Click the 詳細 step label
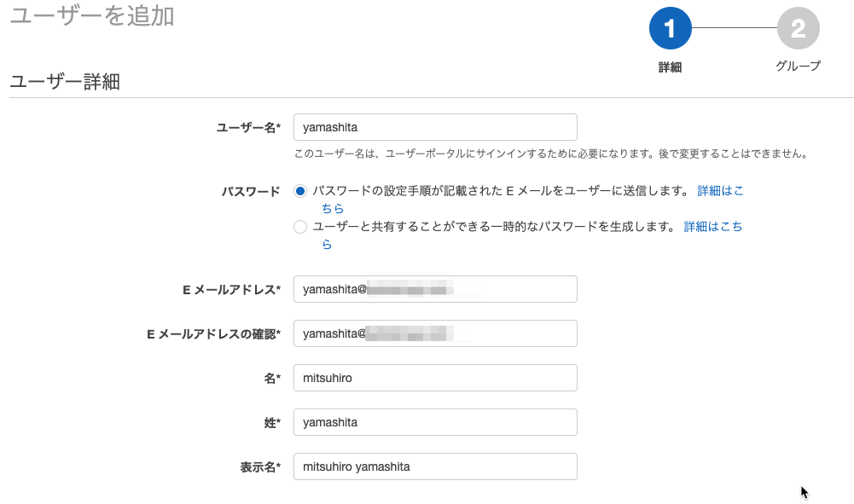The image size is (854, 504). click(x=670, y=67)
